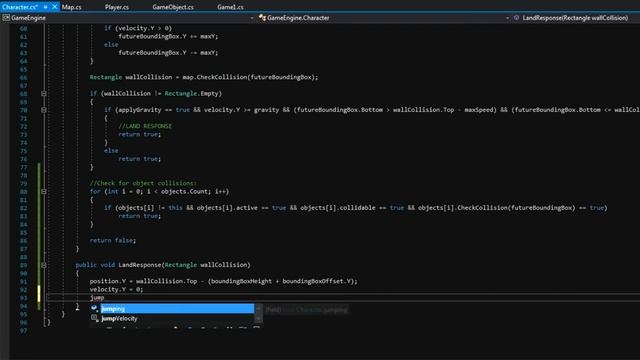Screen dimensions: 640x360
Task: Click 'map.CheckCollision(futureBoundingBox)' on line 66
Action: [x=248, y=77]
